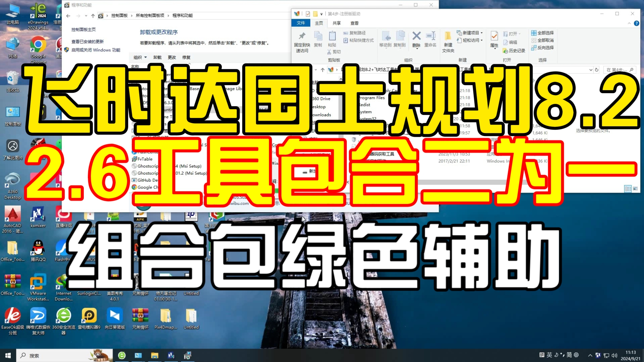Screen dimensions: 644x362
Task: Click 控制面板 in the breadcrumb path
Action: click(x=119, y=15)
